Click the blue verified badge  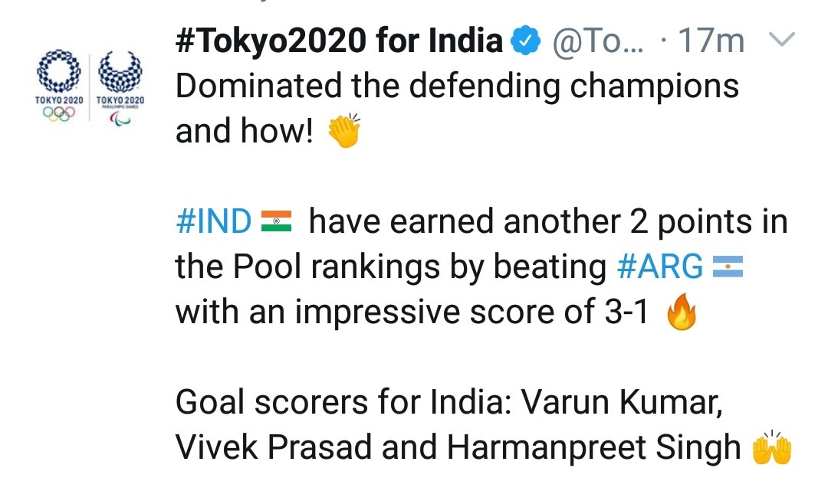[x=525, y=42]
